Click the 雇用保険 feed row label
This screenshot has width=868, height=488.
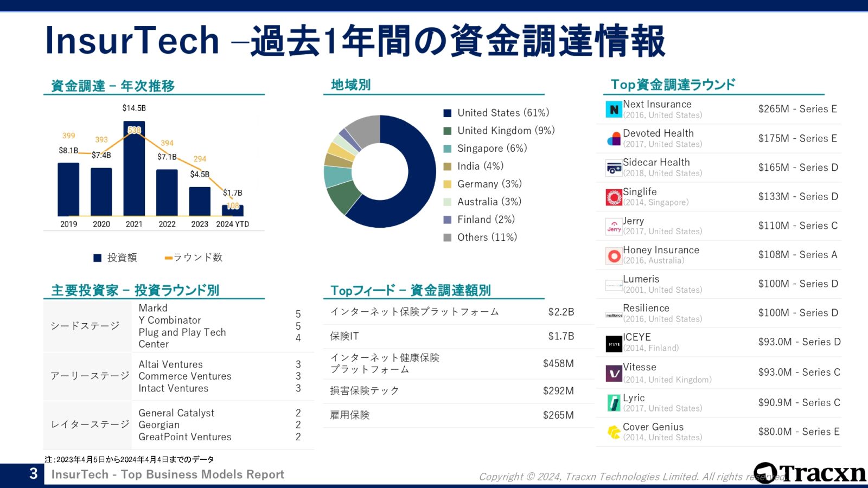350,415
